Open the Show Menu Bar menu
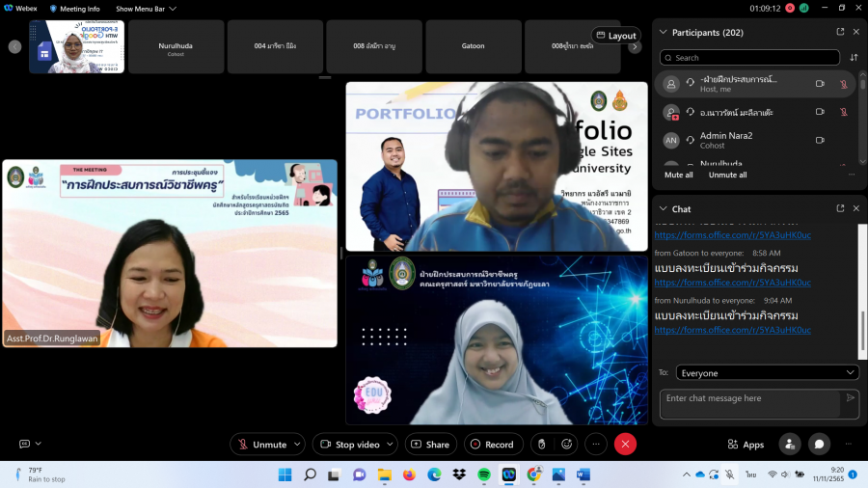Image resolution: width=868 pixels, height=488 pixels. click(146, 9)
